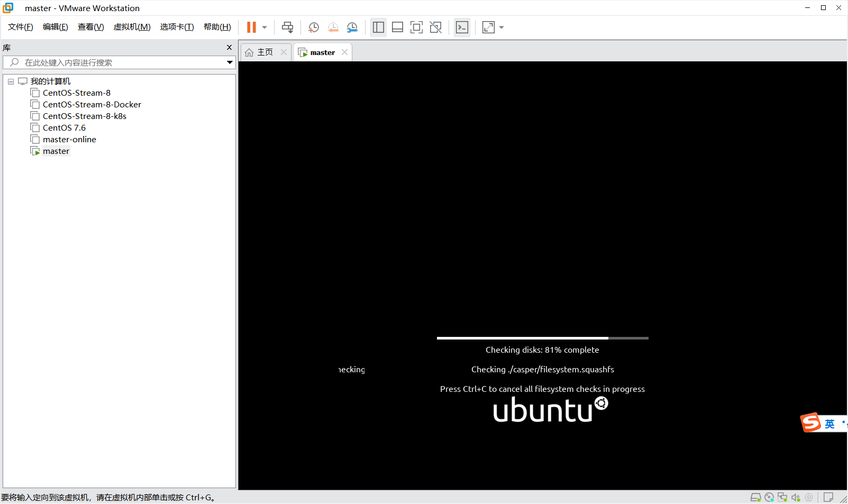Toggle the library sidebar view
848x504 pixels.
(x=378, y=28)
